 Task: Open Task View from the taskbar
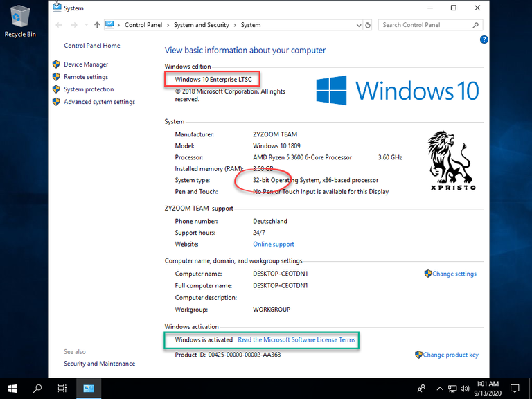pos(62,388)
